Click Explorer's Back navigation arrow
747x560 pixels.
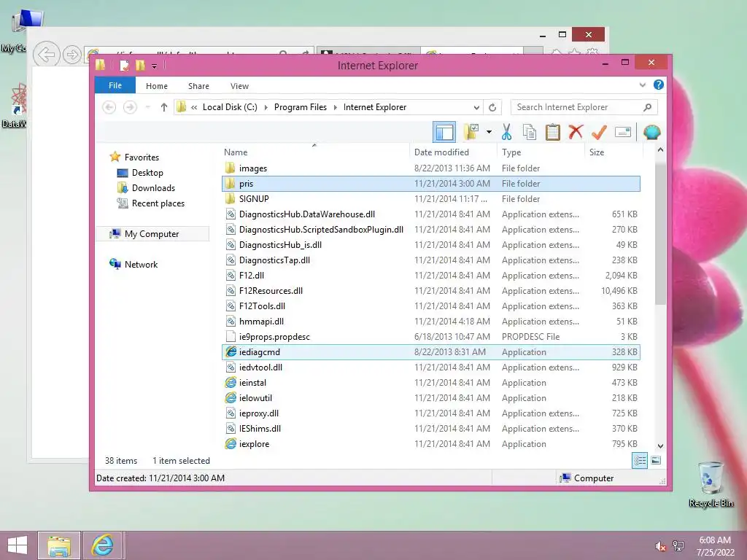(109, 107)
